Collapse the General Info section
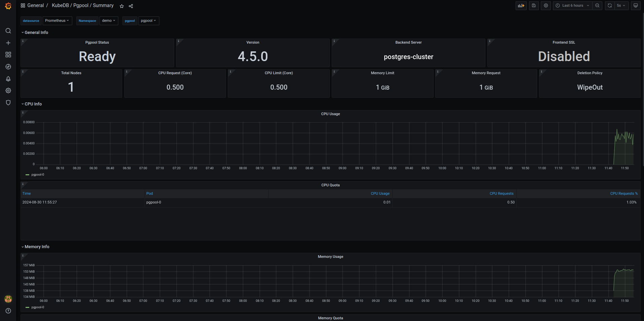Image resolution: width=644 pixels, height=321 pixels. click(x=35, y=32)
